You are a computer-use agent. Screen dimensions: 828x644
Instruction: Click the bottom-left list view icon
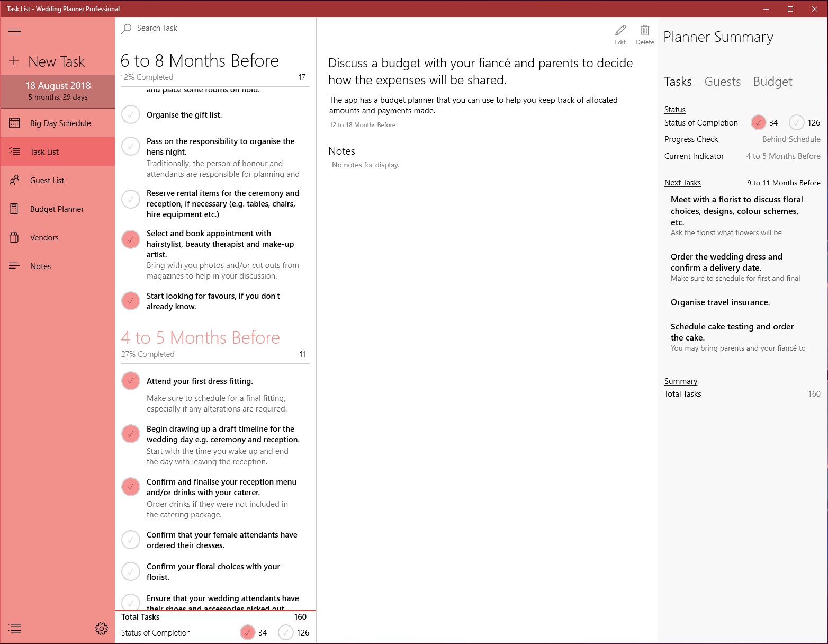coord(15,629)
